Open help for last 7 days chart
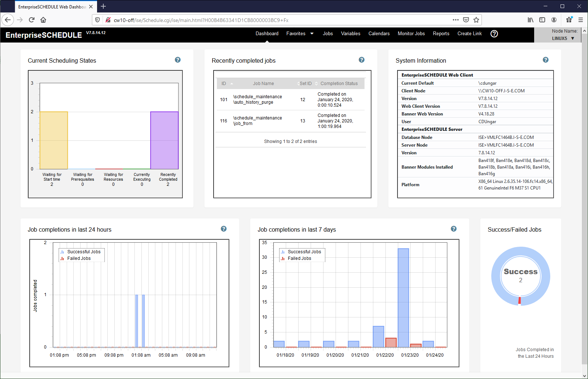This screenshot has width=588, height=379. [454, 229]
